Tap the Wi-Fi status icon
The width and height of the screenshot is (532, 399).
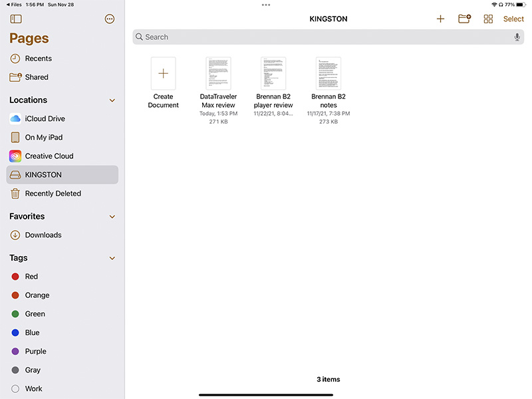[494, 5]
